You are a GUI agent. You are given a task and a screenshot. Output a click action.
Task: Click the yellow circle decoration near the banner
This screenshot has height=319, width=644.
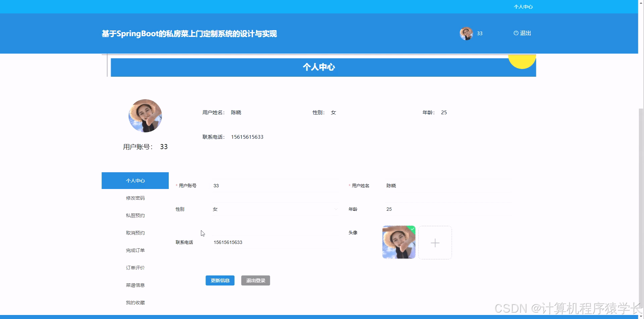click(522, 61)
